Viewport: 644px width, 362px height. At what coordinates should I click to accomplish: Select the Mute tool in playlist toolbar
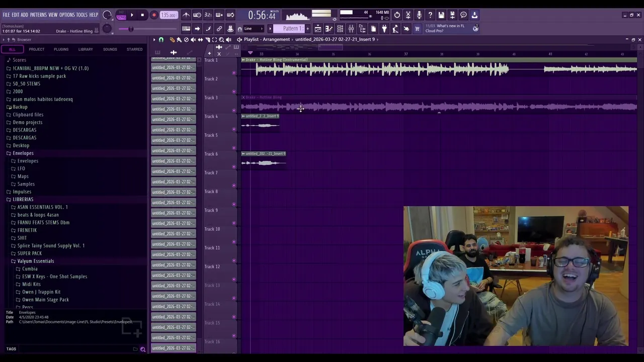pos(193,40)
